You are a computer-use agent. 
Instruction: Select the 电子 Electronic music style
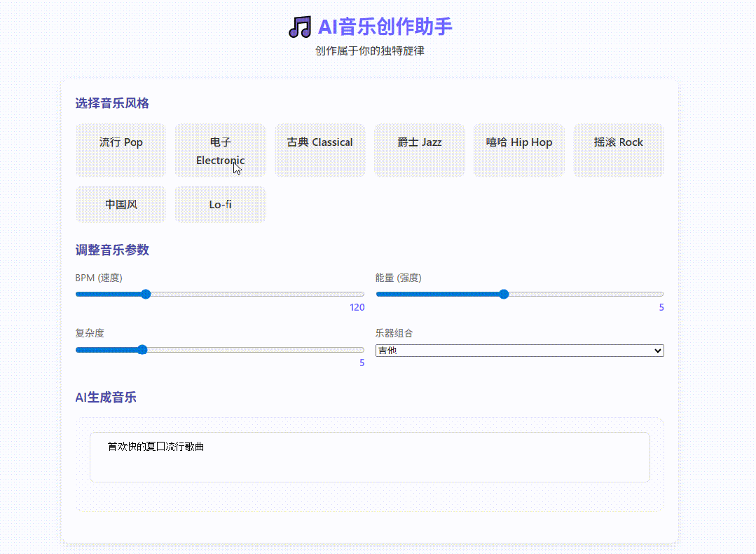click(x=220, y=150)
